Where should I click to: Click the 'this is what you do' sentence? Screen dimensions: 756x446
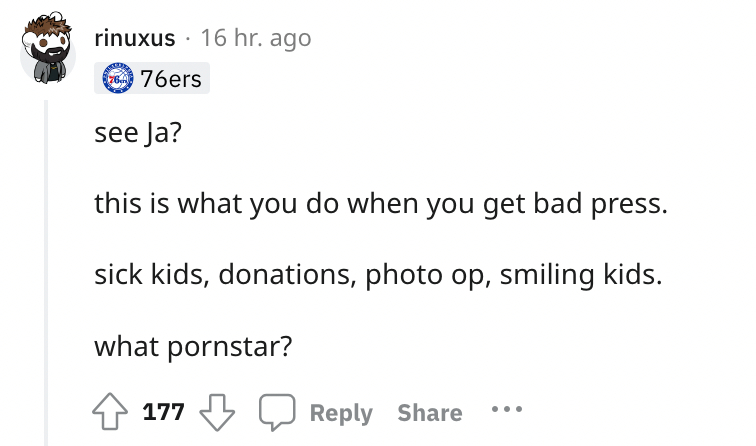click(x=378, y=206)
